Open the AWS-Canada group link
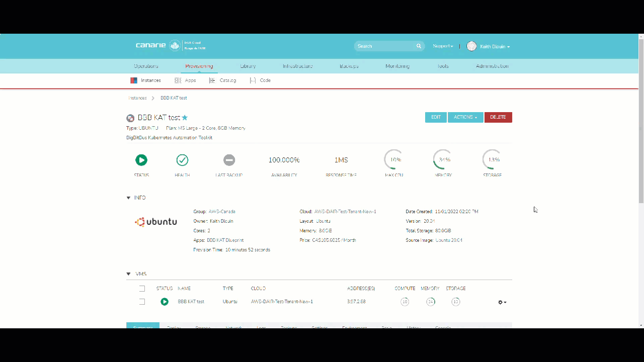644x362 pixels. (x=222, y=212)
